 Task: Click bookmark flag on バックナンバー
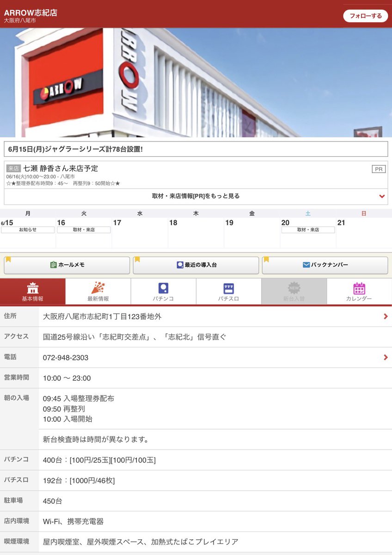coord(266,259)
